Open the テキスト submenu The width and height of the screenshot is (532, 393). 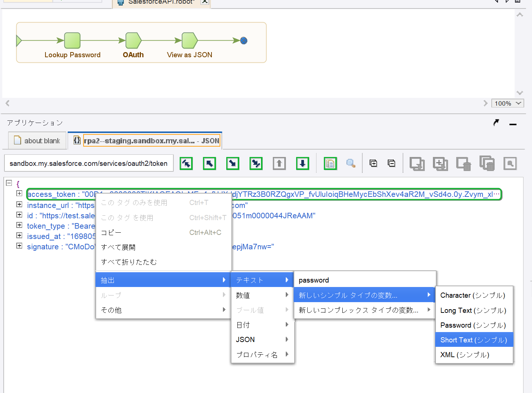click(x=262, y=280)
